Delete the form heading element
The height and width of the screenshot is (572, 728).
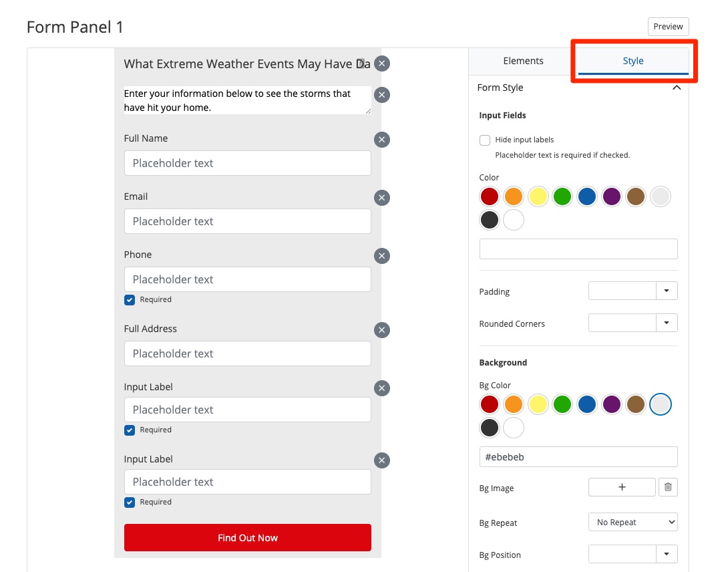click(x=381, y=63)
